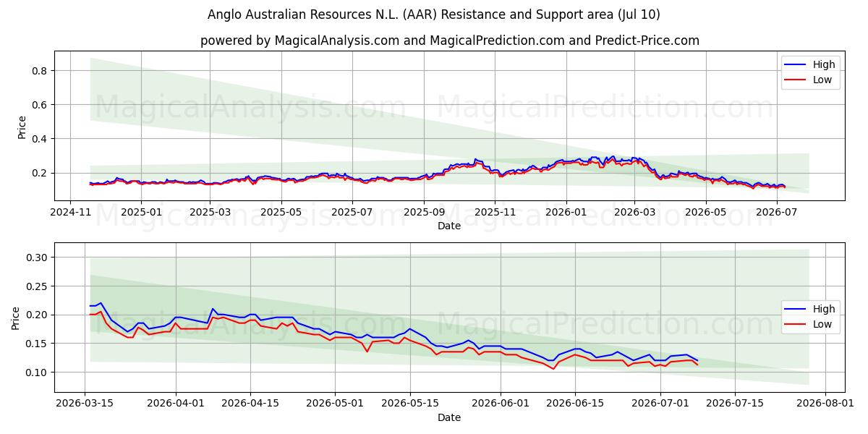Click the 2026-05 tick label
This screenshot has width=868, height=434.
coord(705,212)
